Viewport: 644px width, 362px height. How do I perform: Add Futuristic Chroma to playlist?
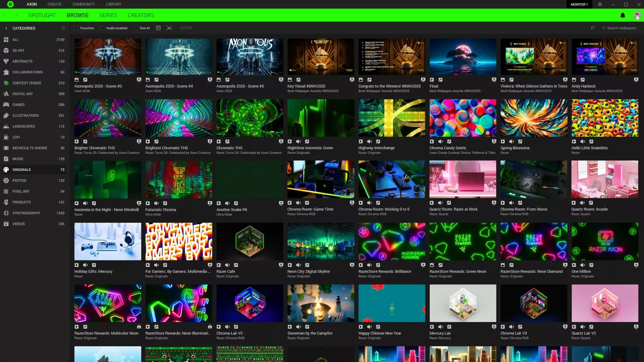pos(210,203)
